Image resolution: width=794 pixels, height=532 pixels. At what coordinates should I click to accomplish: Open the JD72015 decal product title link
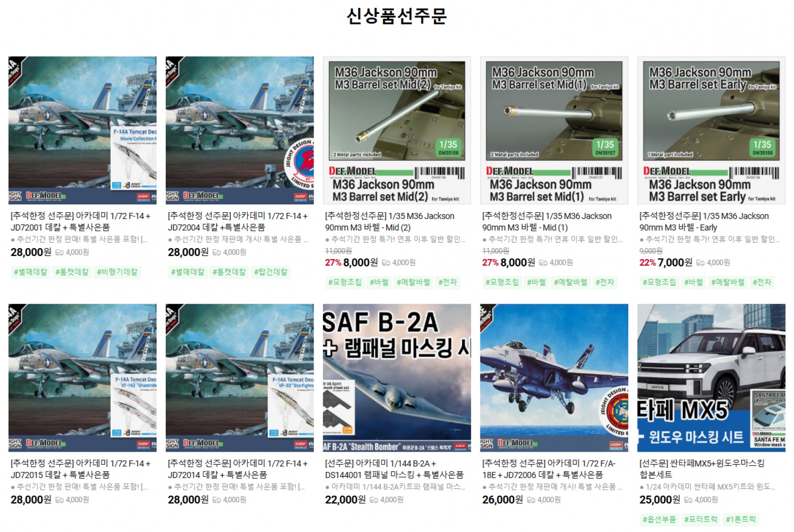coord(80,469)
